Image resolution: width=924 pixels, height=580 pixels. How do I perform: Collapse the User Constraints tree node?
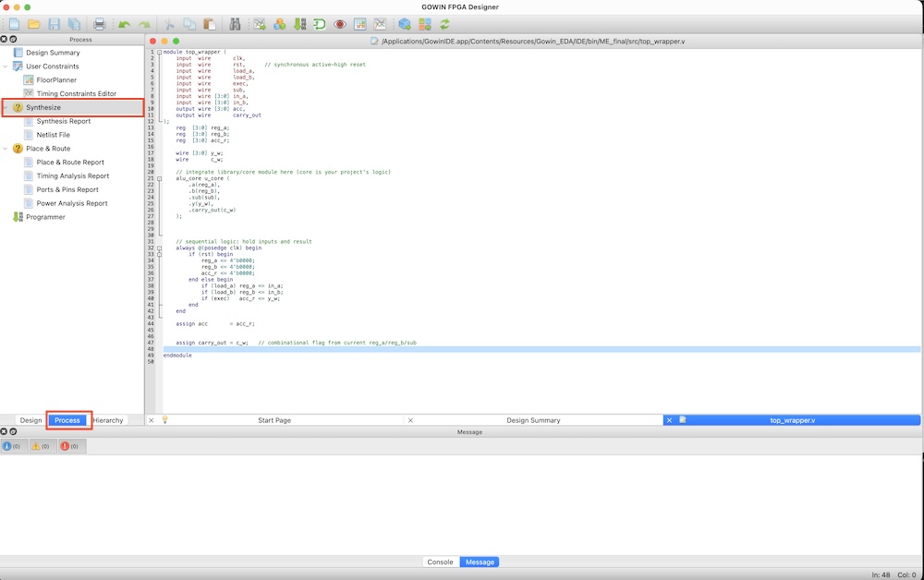pyautogui.click(x=6, y=66)
